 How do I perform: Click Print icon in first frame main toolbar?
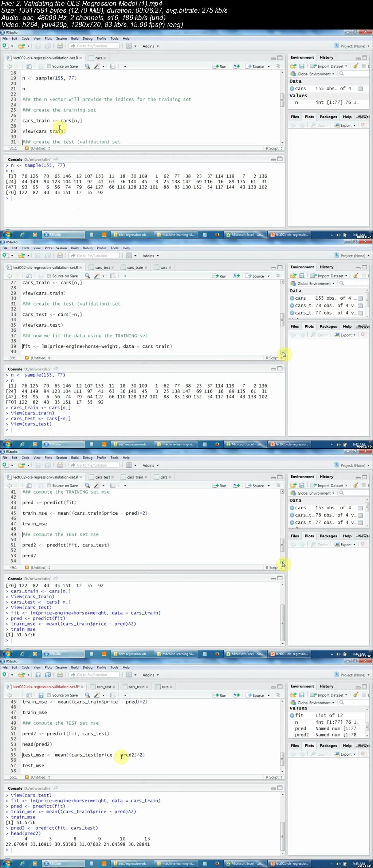coord(60,46)
